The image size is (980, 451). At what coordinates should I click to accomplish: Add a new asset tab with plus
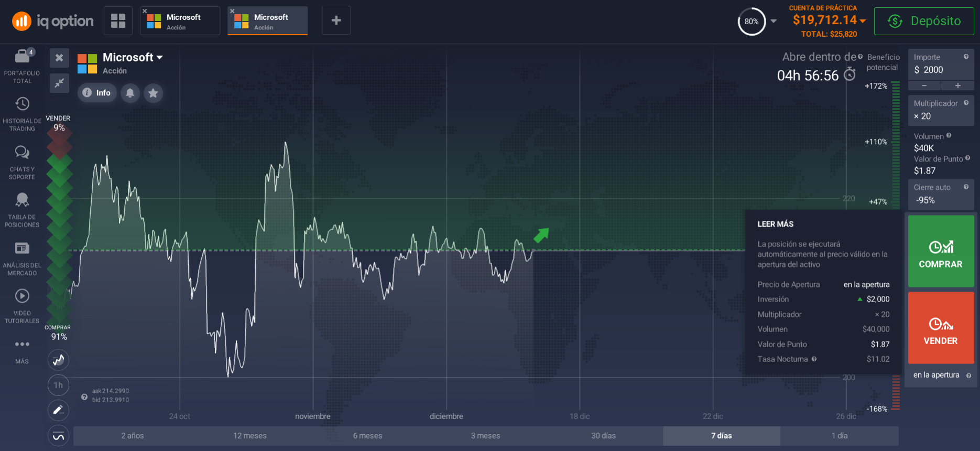336,20
